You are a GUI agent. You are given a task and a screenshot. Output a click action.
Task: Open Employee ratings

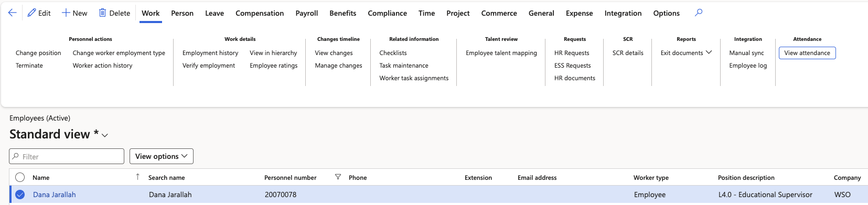pyautogui.click(x=274, y=66)
